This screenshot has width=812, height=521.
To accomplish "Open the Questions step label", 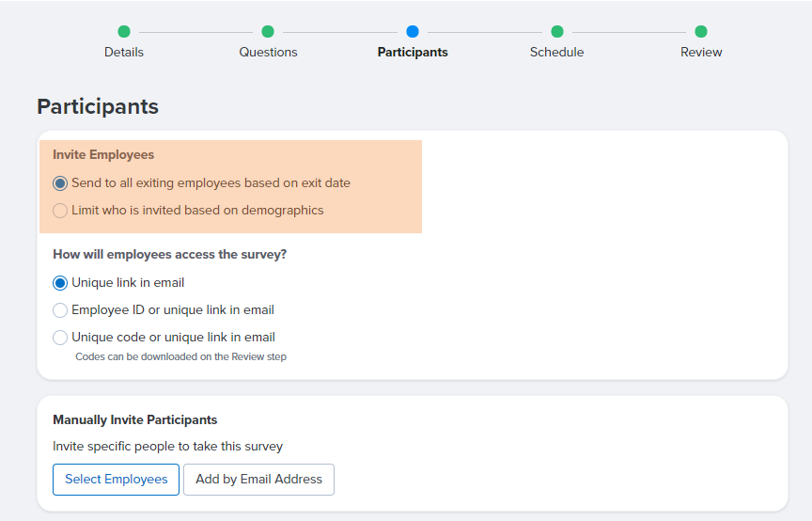I will [268, 53].
